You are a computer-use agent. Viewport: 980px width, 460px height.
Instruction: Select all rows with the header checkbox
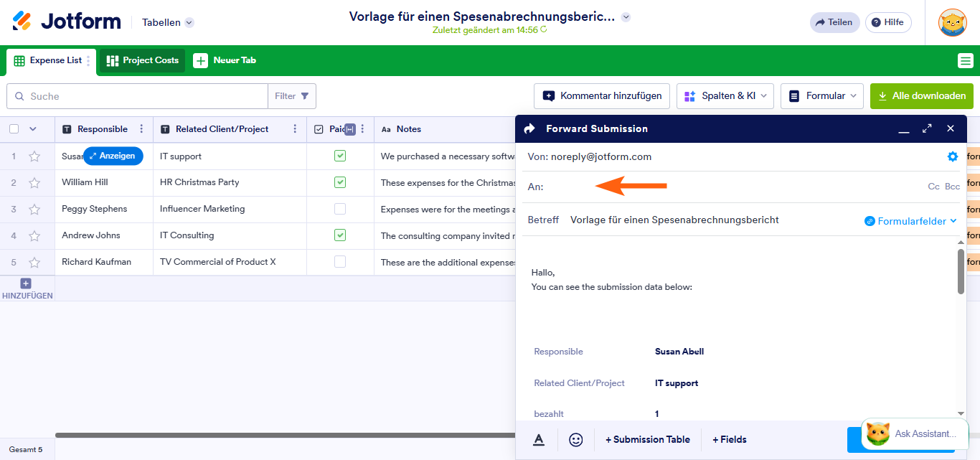tap(13, 128)
